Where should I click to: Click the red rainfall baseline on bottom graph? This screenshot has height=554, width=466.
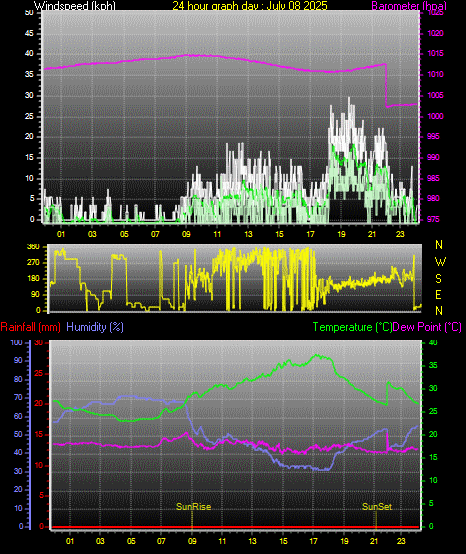[236, 527]
